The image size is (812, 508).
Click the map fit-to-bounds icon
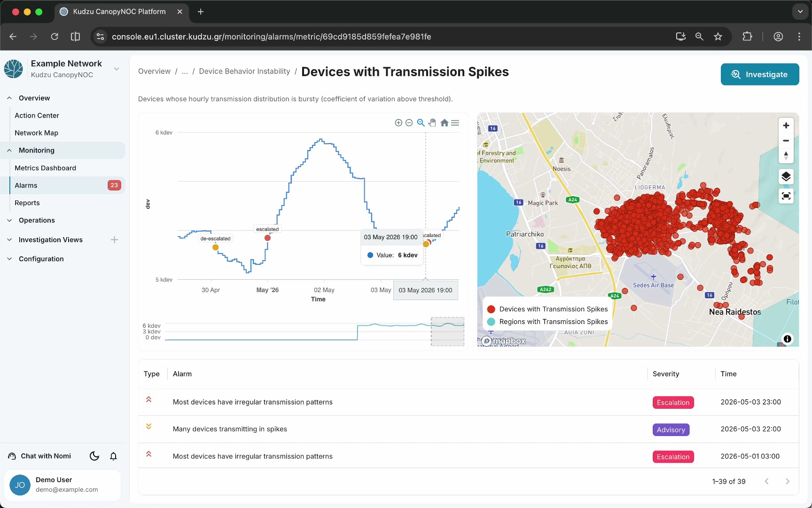(786, 196)
